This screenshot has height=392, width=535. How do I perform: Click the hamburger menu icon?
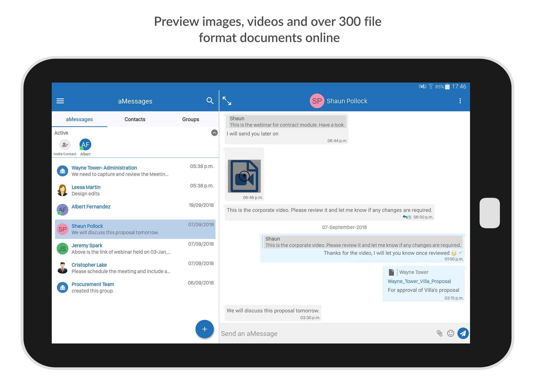click(61, 101)
